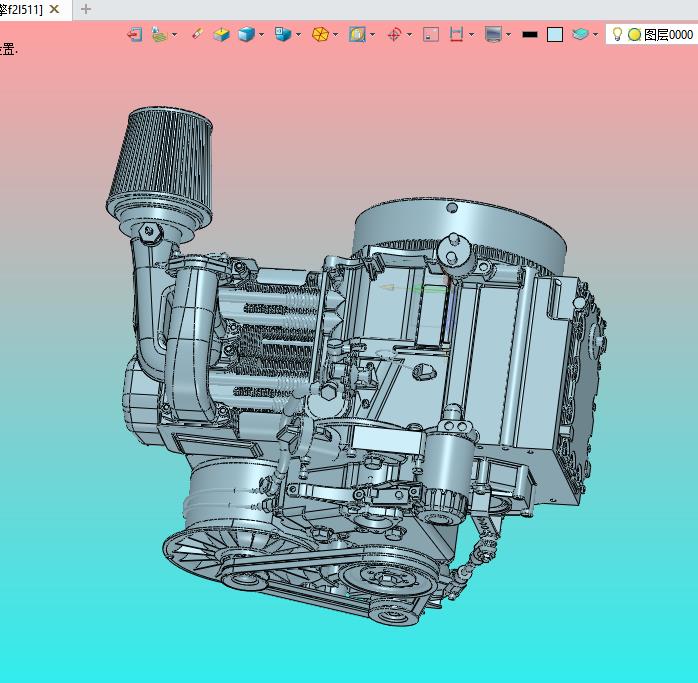The image size is (698, 683).
Task: Click the blue cube view orientation icon
Action: 283,34
